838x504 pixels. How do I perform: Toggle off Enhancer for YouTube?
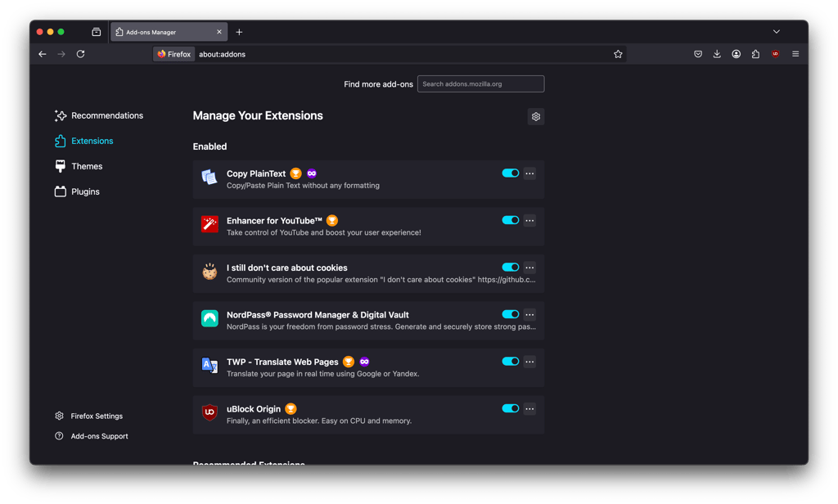point(511,220)
